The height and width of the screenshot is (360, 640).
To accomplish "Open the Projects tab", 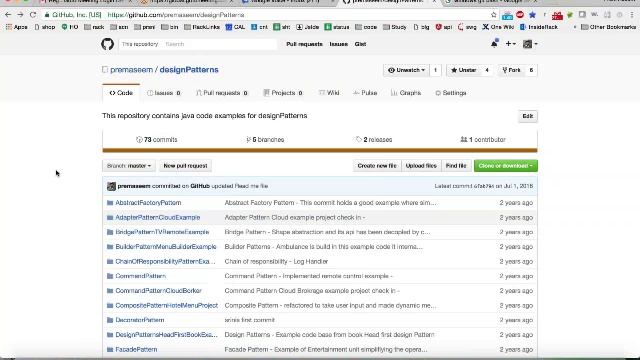I will 283,93.
